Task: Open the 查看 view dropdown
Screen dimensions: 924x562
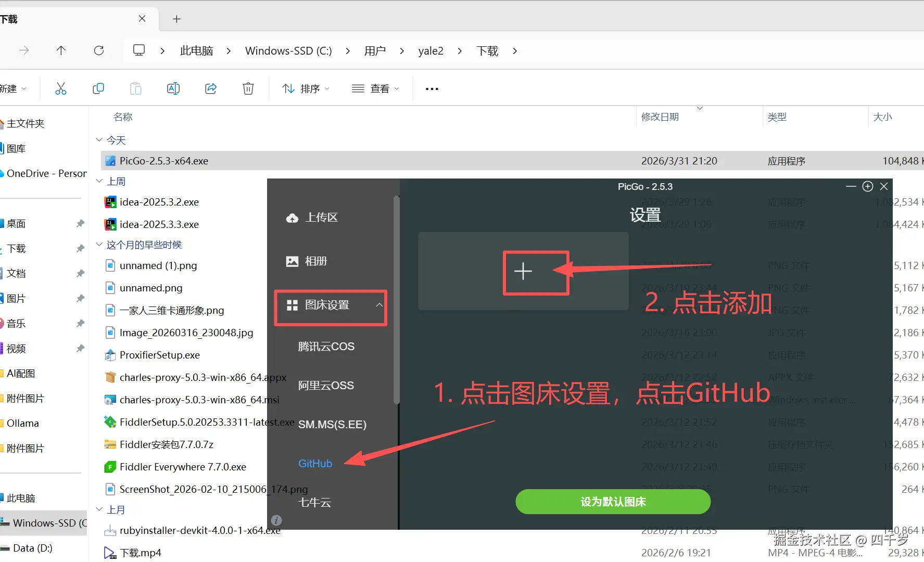Action: point(375,88)
